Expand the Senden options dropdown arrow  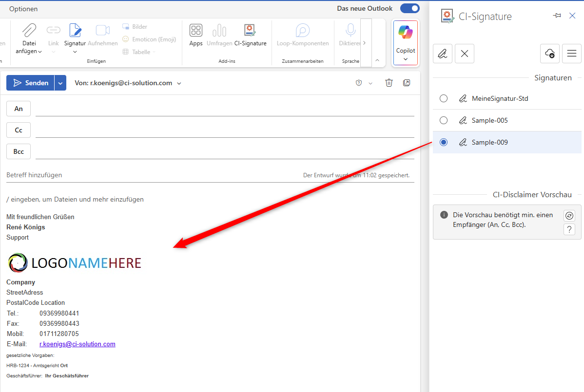(60, 83)
